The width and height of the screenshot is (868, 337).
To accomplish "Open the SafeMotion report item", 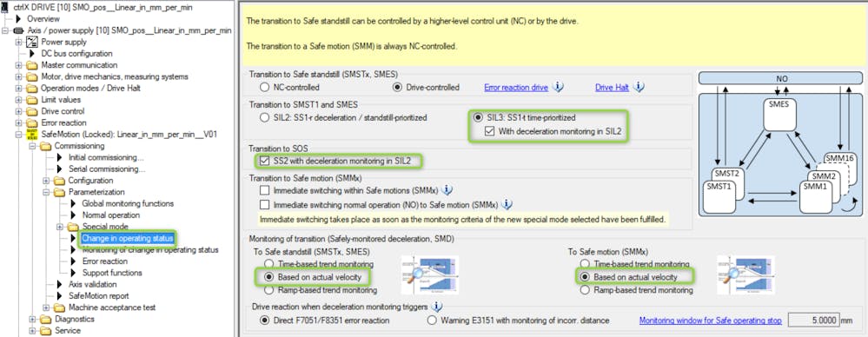I will click(x=98, y=296).
